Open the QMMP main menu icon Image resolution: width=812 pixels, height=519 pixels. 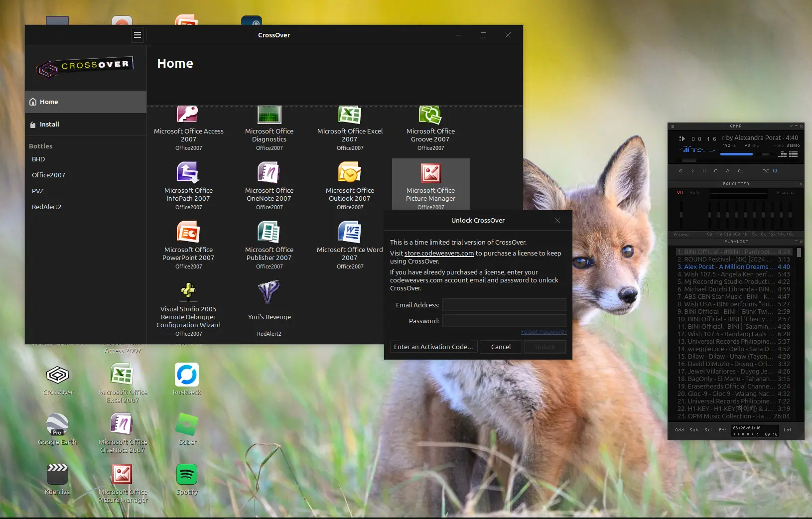[673, 126]
